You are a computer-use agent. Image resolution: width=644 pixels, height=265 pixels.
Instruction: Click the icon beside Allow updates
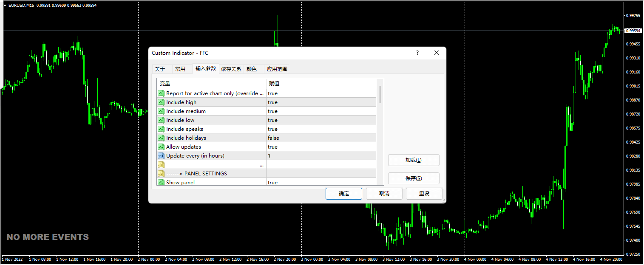click(161, 147)
